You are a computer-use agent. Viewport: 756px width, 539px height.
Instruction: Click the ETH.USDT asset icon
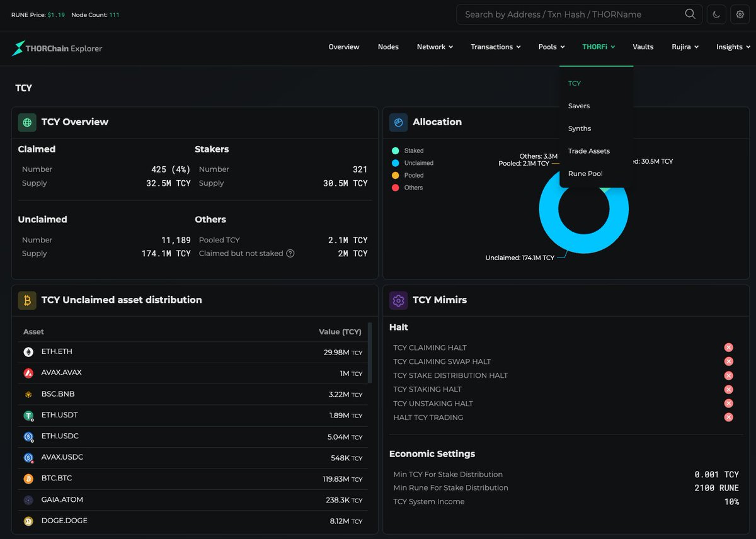(28, 416)
